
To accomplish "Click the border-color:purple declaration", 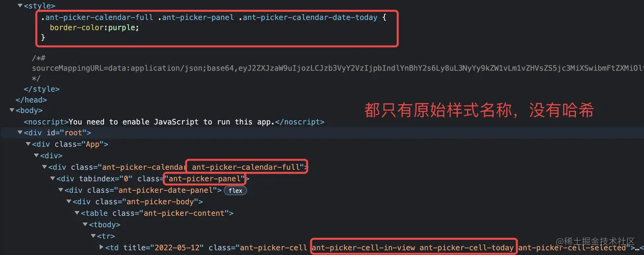I will (94, 28).
